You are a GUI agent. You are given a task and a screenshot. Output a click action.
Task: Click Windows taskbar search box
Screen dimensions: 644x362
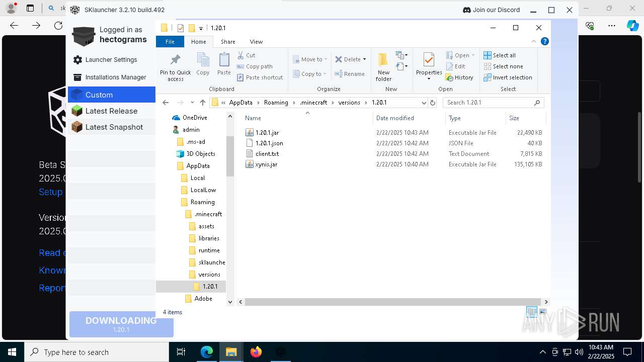click(x=97, y=352)
